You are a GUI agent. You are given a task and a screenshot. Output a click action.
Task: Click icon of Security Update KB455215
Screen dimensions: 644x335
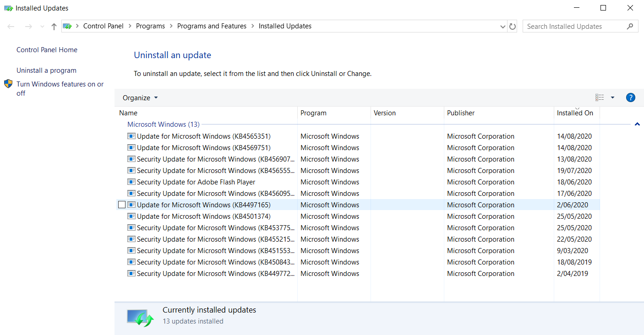(131, 239)
